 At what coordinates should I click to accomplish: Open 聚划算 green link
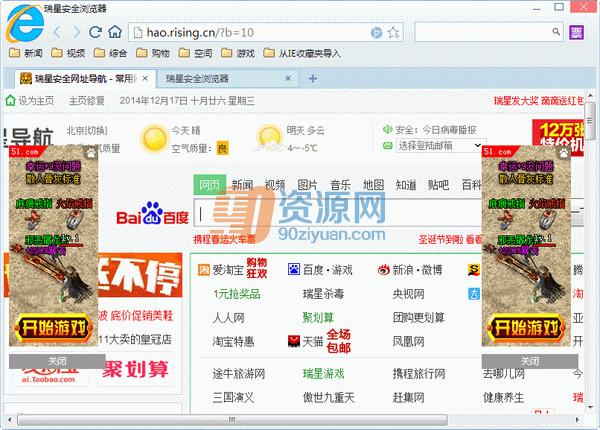pyautogui.click(x=318, y=318)
